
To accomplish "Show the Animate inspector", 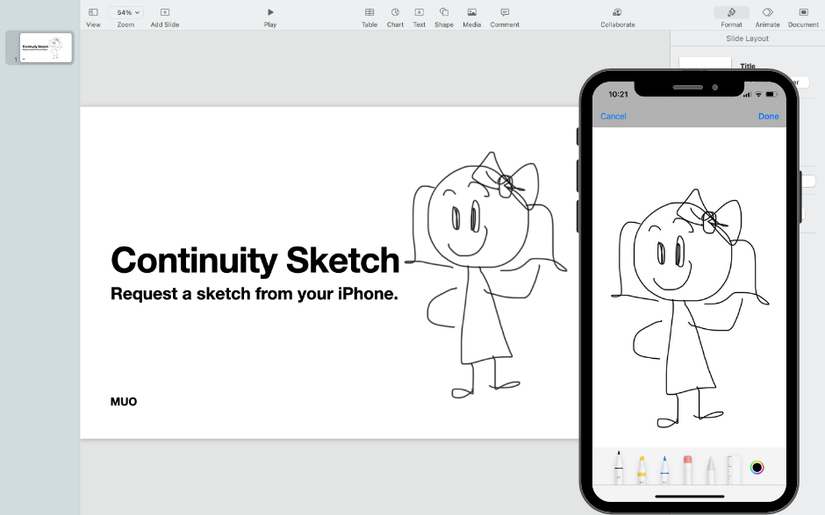I will point(768,17).
